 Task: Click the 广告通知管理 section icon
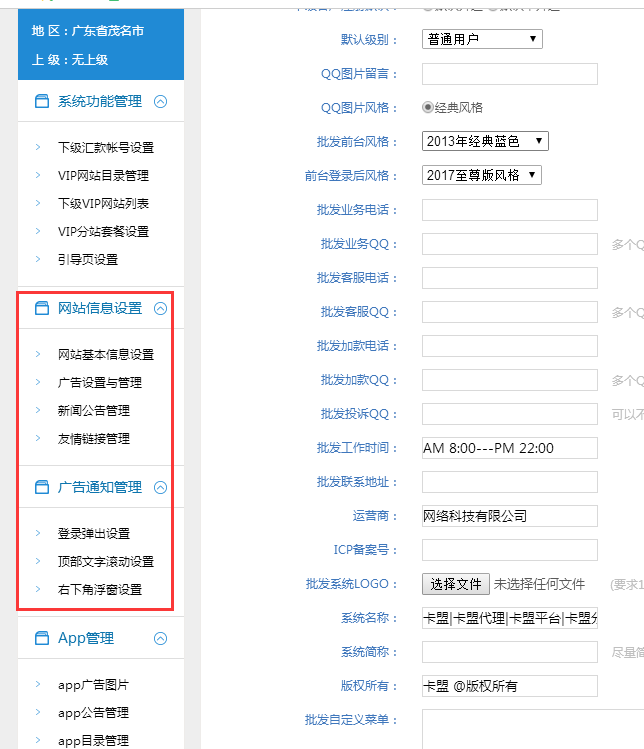pyautogui.click(x=41, y=487)
